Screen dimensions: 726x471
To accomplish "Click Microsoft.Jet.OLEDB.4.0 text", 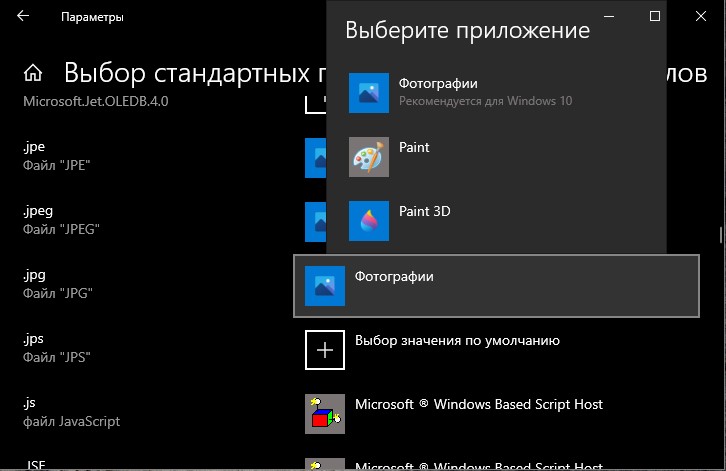I will [95, 101].
